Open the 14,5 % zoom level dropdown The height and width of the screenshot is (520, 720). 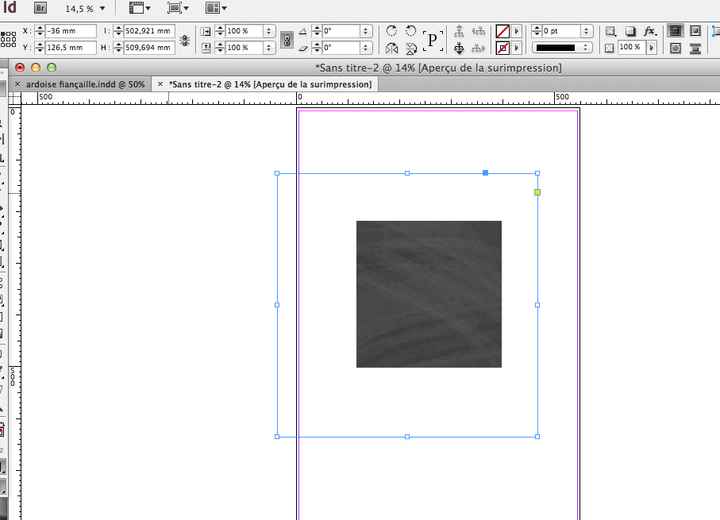(x=102, y=8)
